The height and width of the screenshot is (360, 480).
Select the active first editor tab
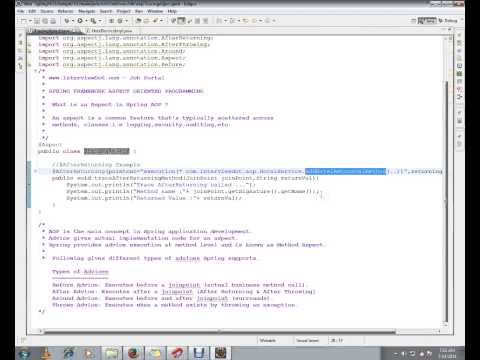(x=54, y=31)
